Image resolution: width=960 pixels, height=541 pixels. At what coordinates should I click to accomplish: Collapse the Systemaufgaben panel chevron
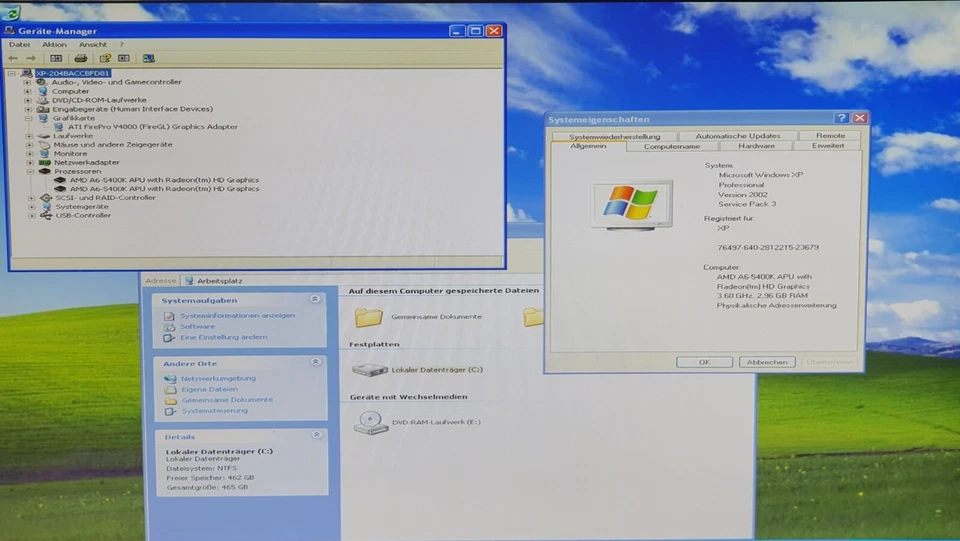click(x=315, y=299)
